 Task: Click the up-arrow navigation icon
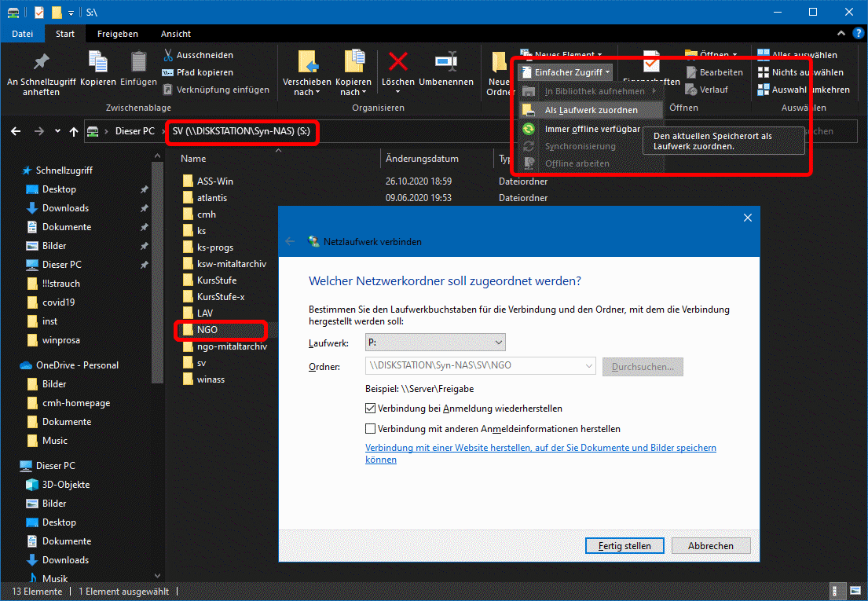(74, 132)
